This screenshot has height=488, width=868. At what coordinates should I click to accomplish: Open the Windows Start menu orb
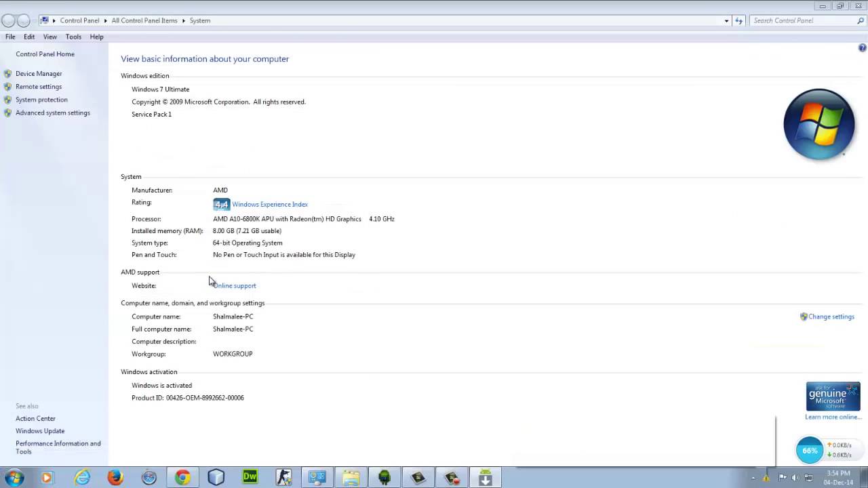tap(14, 478)
